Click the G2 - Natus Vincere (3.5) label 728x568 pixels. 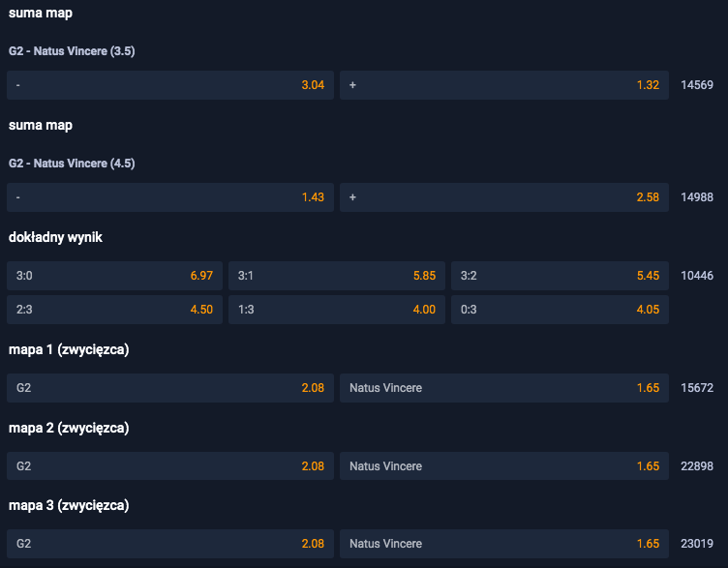(72, 51)
